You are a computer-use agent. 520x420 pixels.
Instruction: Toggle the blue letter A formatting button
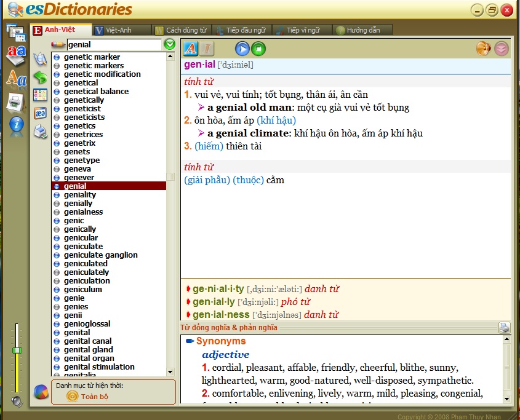pos(191,49)
